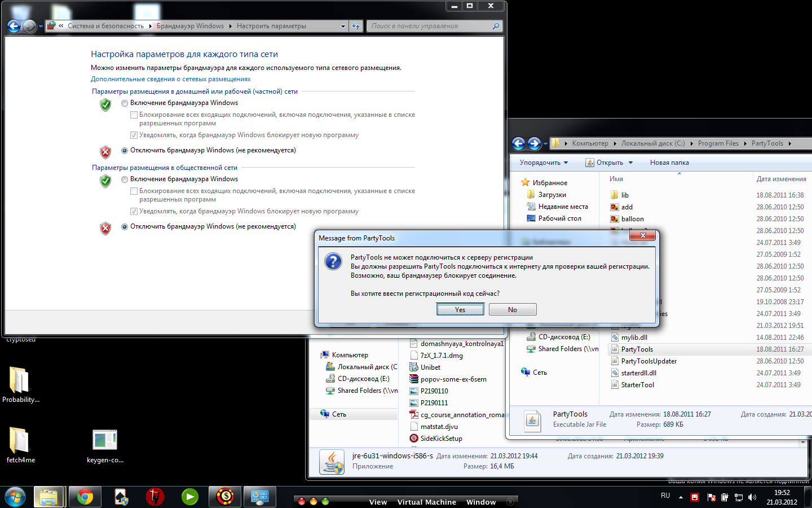The height and width of the screenshot is (508, 812).
Task: Open address bar history dropdown in control panel
Action: (343, 26)
